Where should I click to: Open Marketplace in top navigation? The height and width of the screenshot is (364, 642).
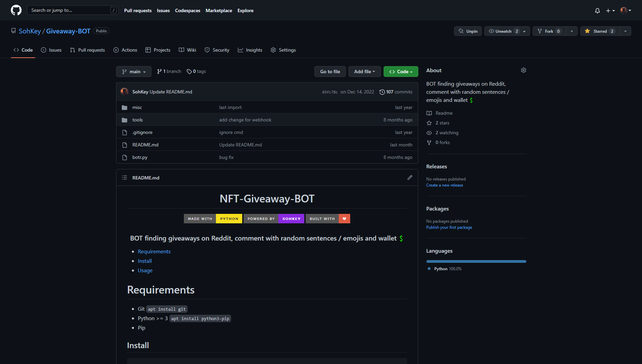click(219, 10)
